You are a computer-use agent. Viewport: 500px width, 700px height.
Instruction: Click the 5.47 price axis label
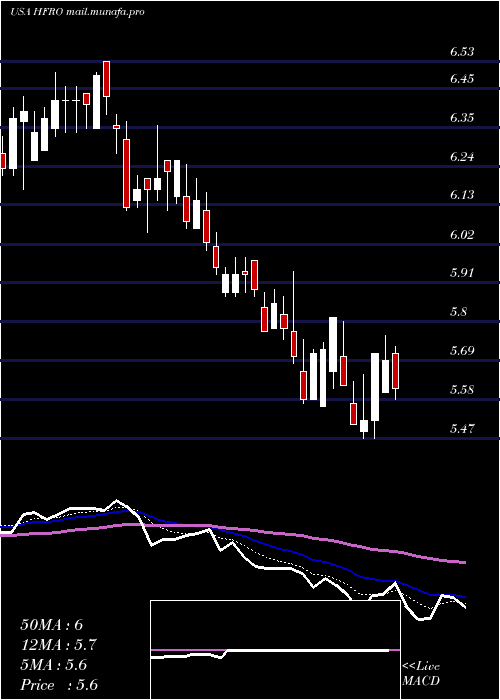point(462,429)
